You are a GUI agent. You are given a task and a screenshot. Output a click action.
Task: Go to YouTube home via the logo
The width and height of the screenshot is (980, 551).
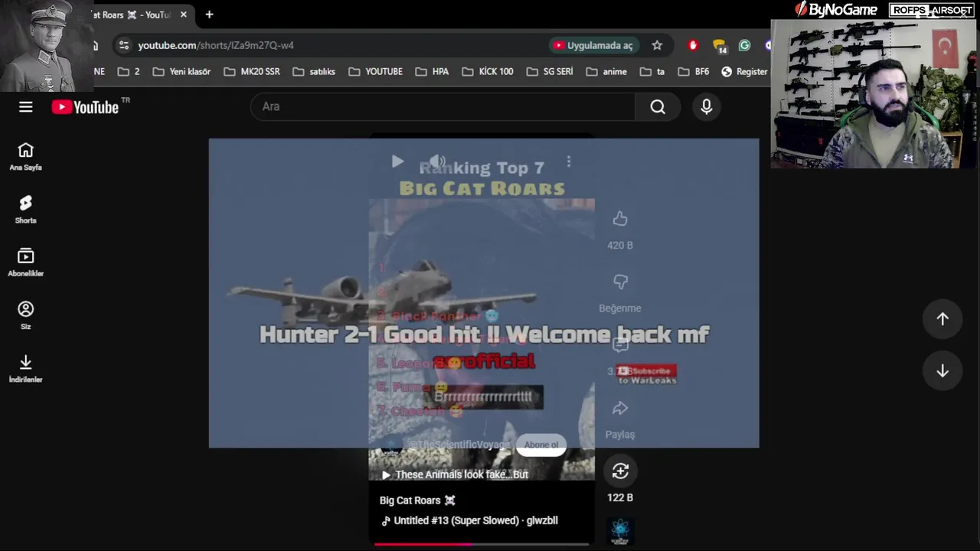86,107
